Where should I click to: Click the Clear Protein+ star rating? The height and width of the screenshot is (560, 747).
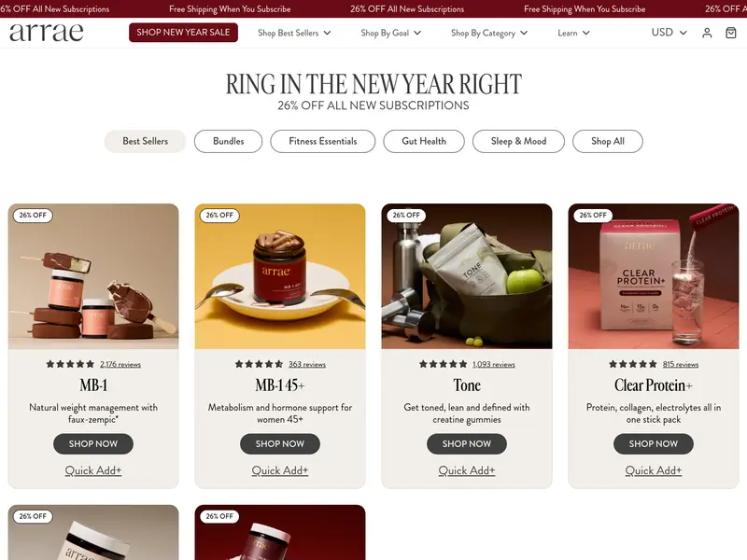pos(633,364)
